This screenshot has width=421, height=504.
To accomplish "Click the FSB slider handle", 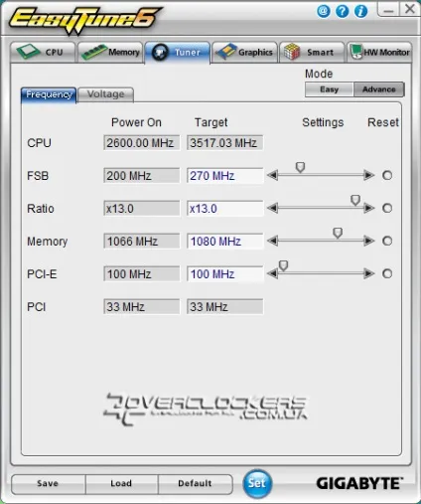I will click(300, 167).
